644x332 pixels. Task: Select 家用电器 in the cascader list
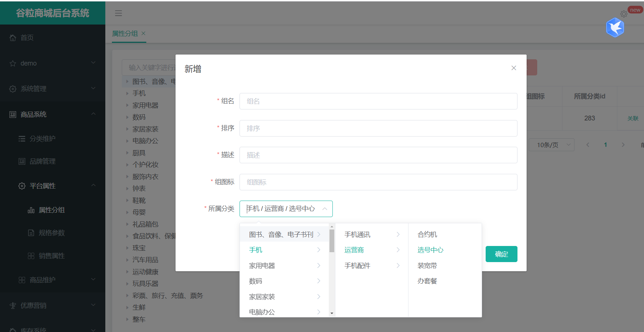click(x=285, y=266)
